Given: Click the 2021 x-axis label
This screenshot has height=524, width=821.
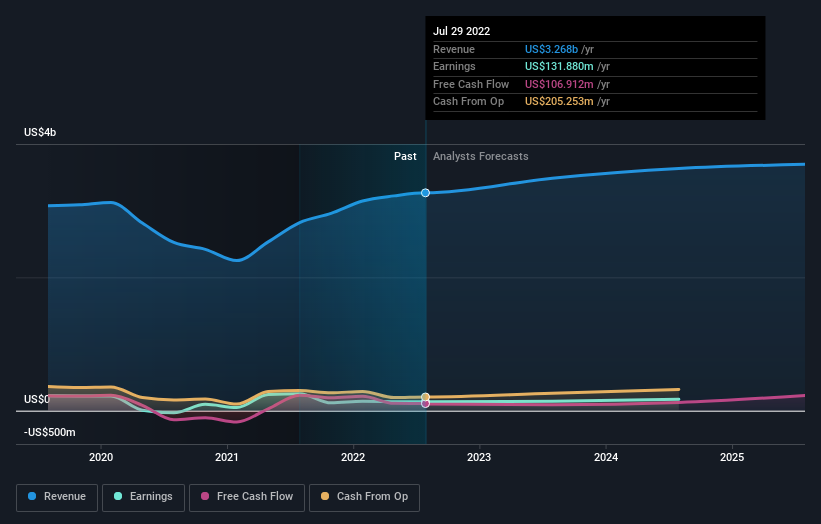Looking at the screenshot, I should click(x=227, y=457).
